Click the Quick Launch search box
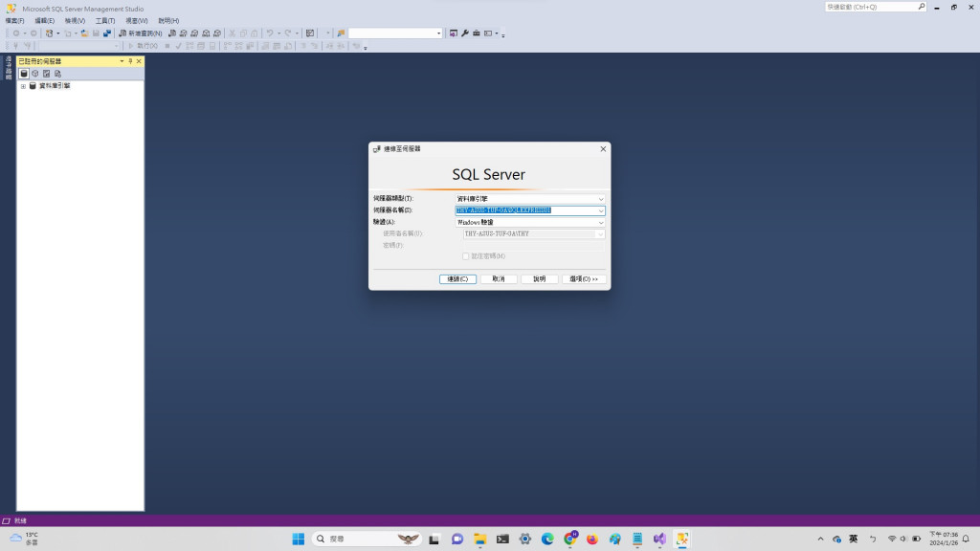Viewport: 980px width, 551px height. tap(875, 7)
